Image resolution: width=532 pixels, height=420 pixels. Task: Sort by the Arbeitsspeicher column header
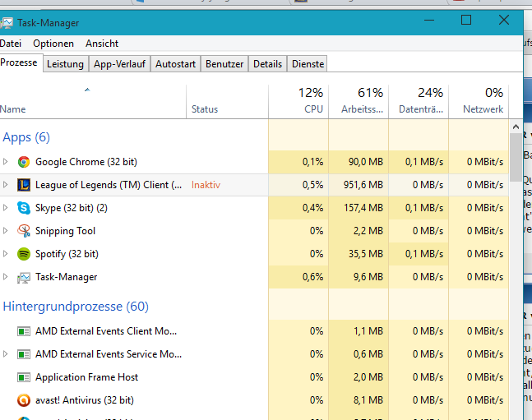[359, 102]
